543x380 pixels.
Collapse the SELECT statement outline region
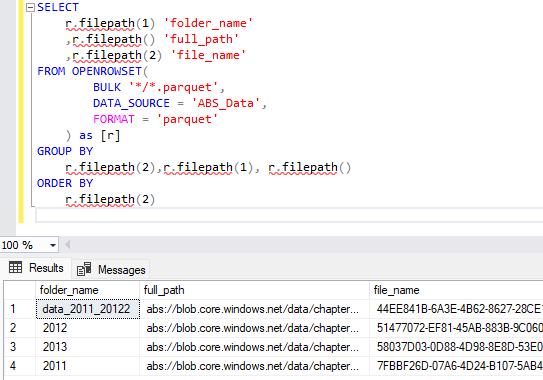(x=30, y=7)
